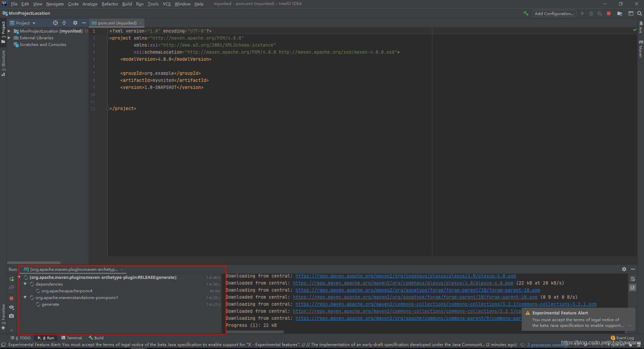This screenshot has width=644, height=349.
Task: Toggle scroll to end icon beside console
Action: click(x=633, y=288)
